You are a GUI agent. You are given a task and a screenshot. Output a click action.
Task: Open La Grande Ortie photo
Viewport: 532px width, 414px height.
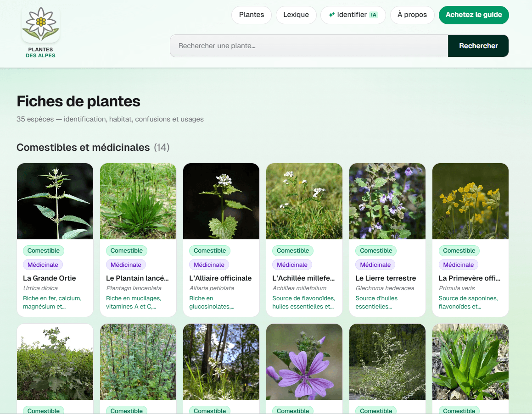pyautogui.click(x=55, y=201)
